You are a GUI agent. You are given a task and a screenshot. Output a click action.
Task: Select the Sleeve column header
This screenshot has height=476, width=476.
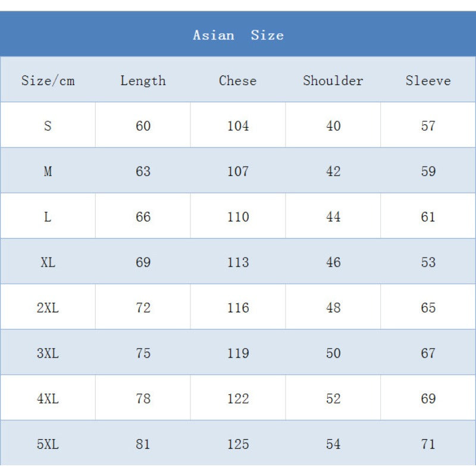(x=428, y=80)
